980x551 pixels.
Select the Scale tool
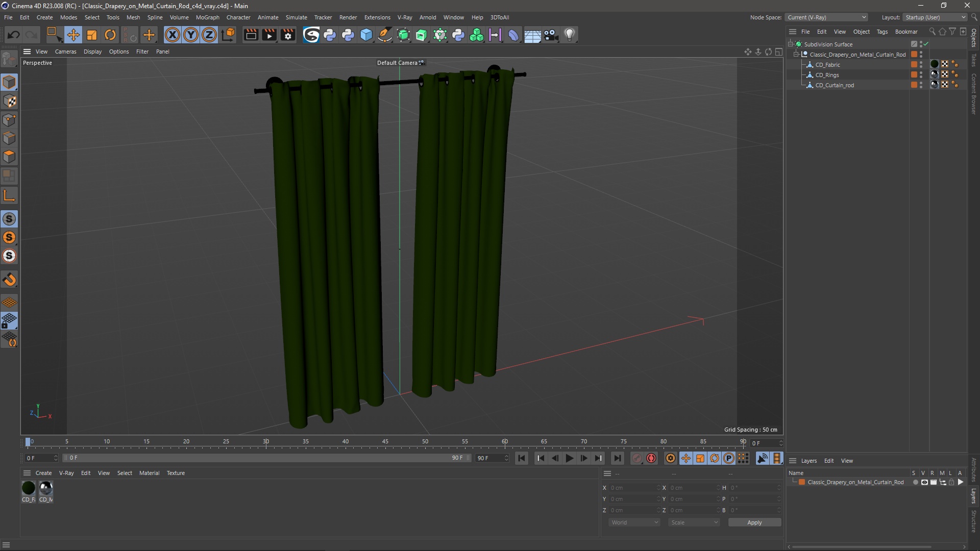(92, 35)
